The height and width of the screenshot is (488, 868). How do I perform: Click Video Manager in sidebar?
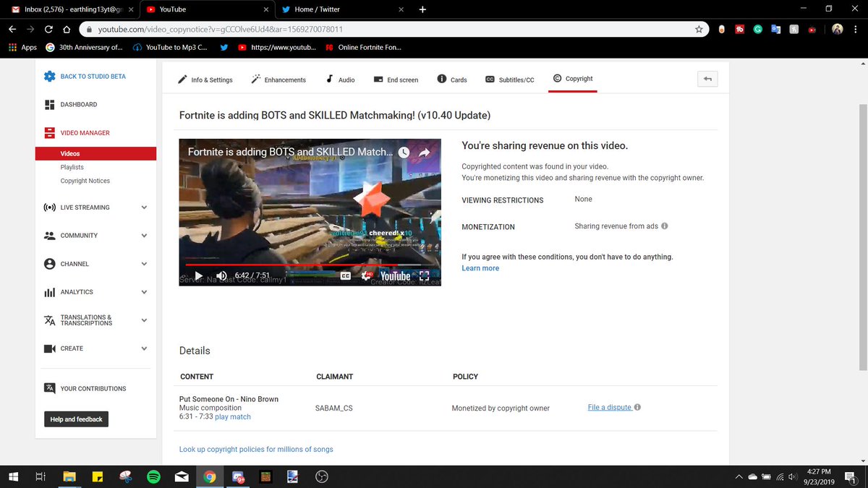click(x=77, y=133)
